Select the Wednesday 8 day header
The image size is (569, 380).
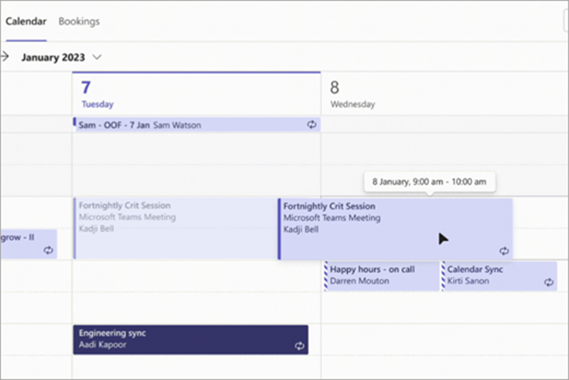tap(445, 94)
